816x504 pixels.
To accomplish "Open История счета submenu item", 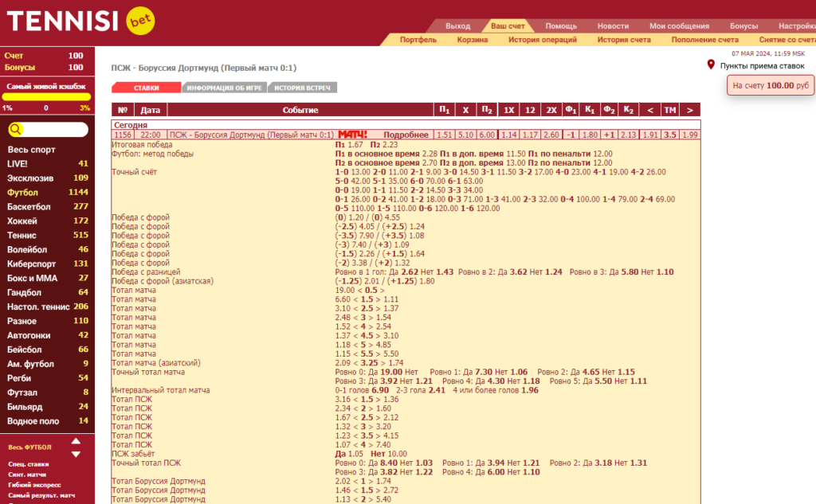I will 624,40.
